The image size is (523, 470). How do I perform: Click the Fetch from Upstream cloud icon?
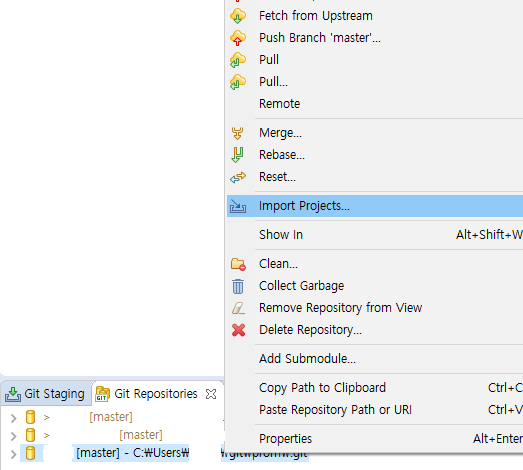238,16
